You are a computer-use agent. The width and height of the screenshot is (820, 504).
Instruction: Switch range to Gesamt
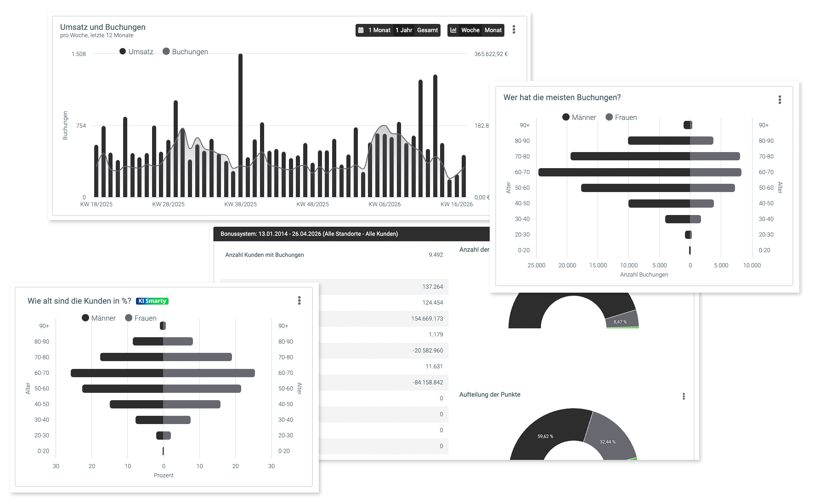point(427,30)
